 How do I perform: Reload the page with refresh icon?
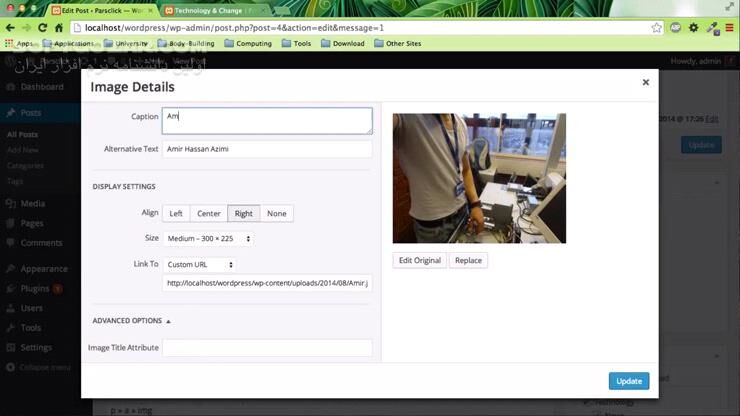[42, 28]
